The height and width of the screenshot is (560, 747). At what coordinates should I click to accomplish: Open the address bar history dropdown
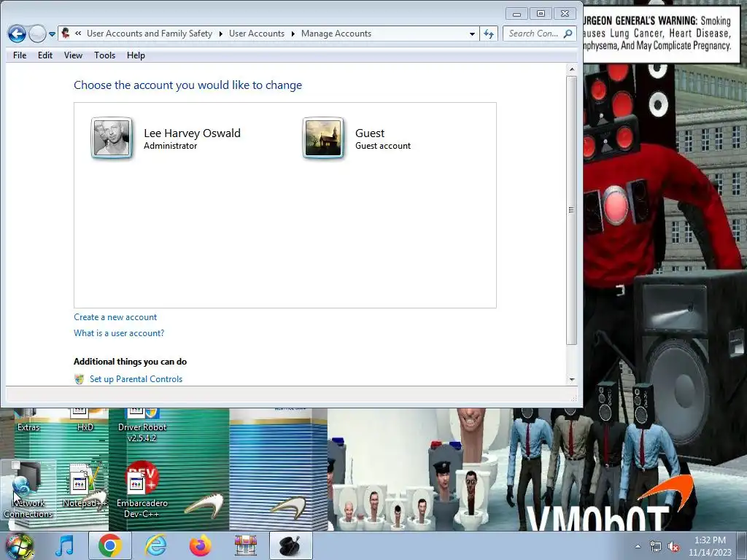point(472,34)
